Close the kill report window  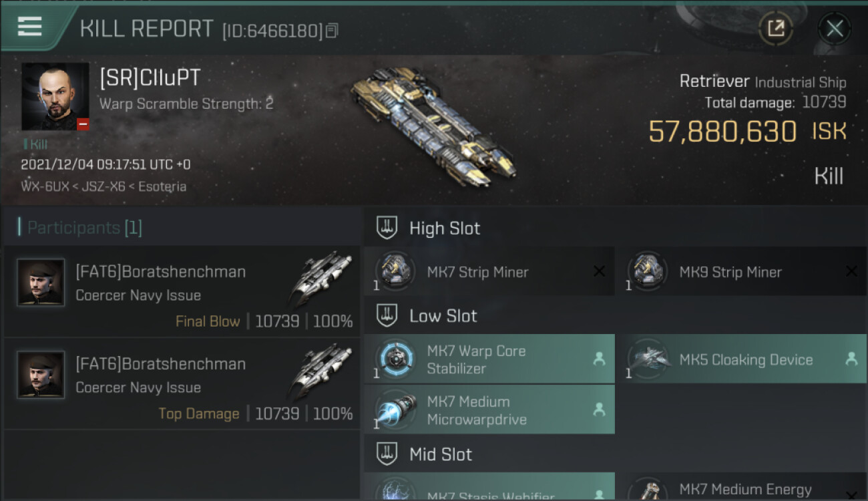tap(835, 29)
